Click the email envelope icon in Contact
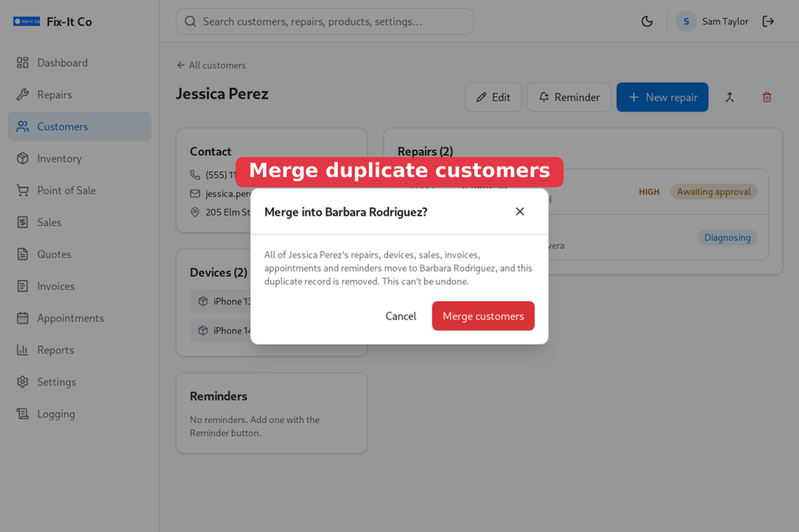 (x=195, y=194)
